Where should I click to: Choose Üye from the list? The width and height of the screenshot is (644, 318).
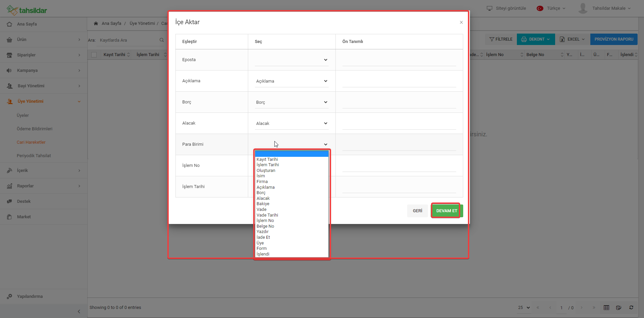[x=291, y=243]
